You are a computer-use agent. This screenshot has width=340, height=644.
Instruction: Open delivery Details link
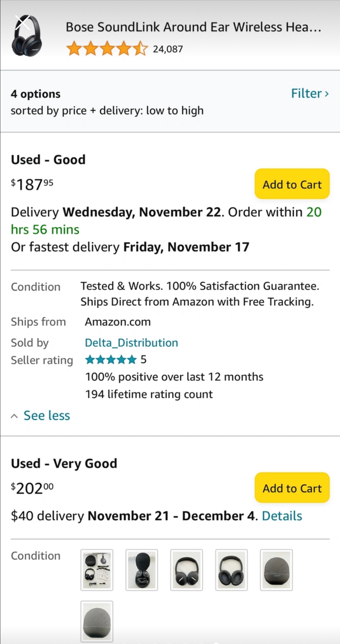click(x=282, y=516)
